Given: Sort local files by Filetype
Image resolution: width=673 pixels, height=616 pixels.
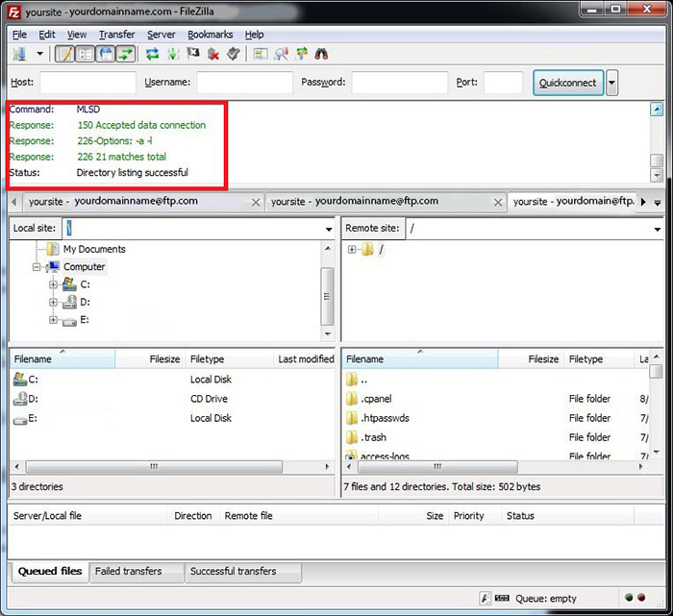Looking at the screenshot, I should pos(229,359).
